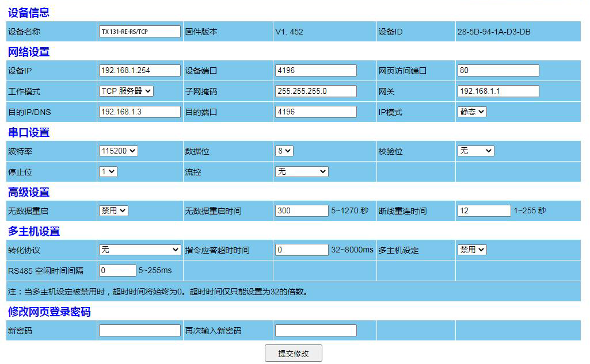Open the 校验位 dropdown
Screen dimensions: 590x364
pyautogui.click(x=475, y=151)
